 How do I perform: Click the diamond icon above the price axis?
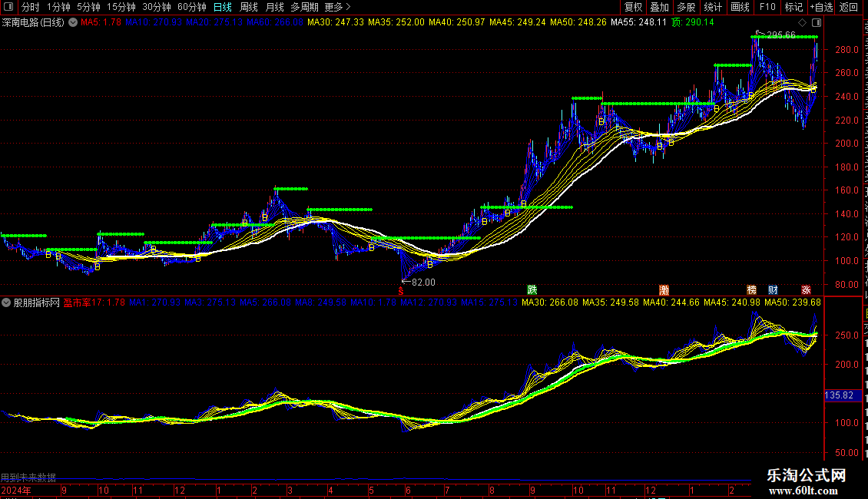click(802, 23)
